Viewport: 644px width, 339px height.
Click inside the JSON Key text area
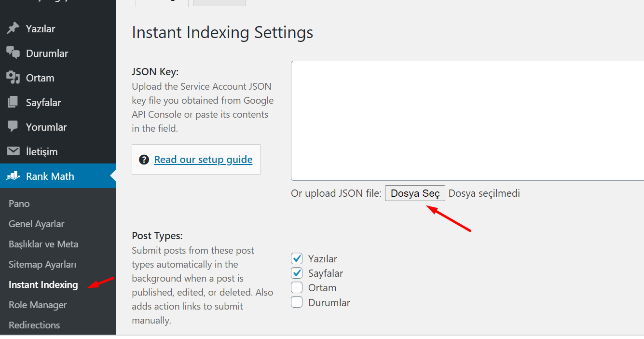[467, 121]
